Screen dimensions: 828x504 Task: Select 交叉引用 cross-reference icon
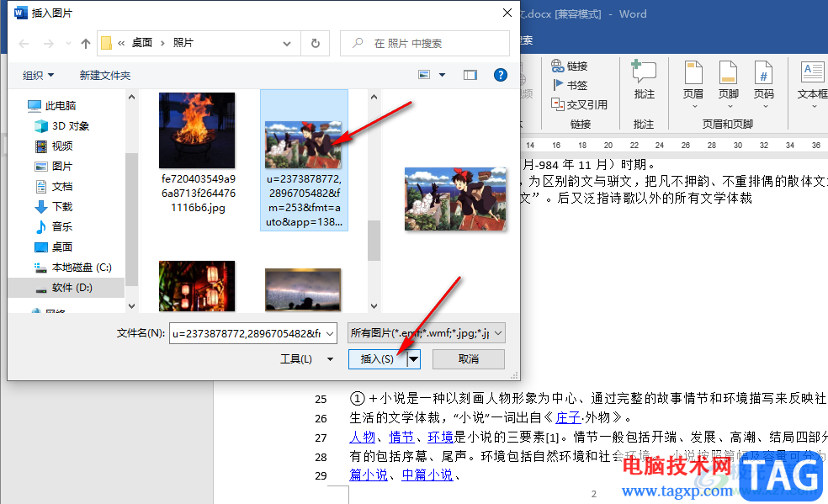[x=557, y=104]
